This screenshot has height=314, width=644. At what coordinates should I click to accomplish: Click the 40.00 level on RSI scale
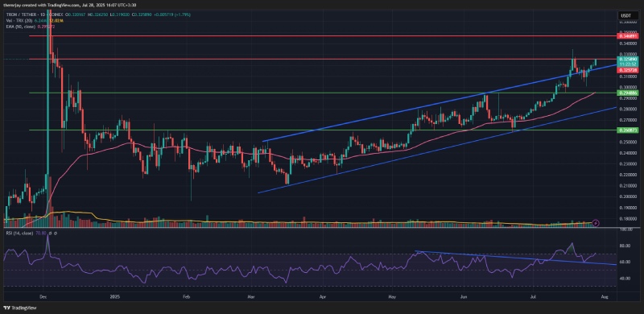625,279
